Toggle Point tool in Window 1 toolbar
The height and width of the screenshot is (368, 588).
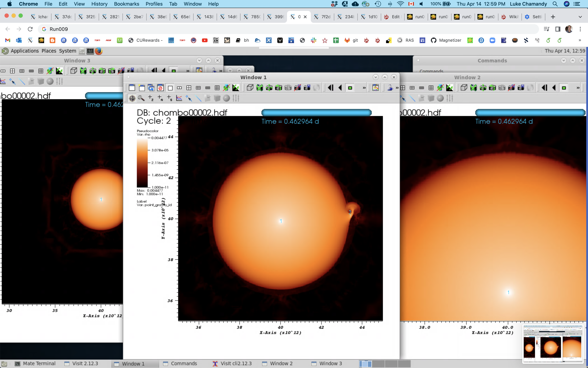pyautogui.click(x=189, y=98)
